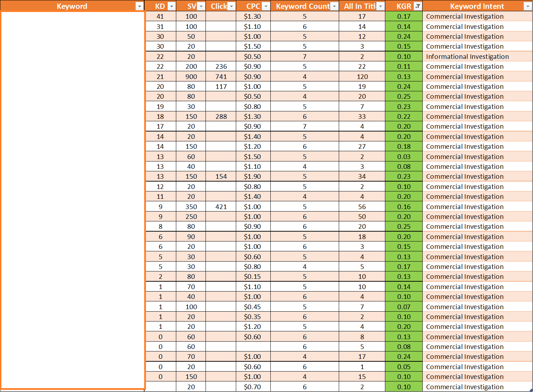Click the Informational Investigation cell
The image size is (533, 392).
(467, 56)
